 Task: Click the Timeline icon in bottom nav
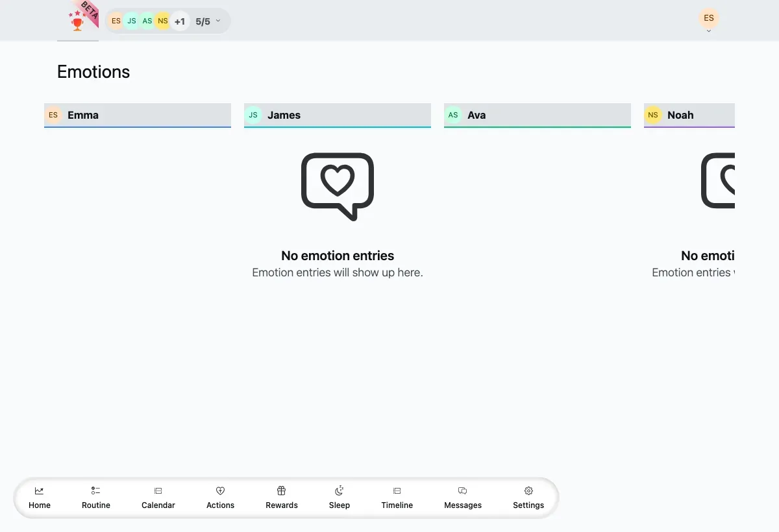(x=397, y=491)
